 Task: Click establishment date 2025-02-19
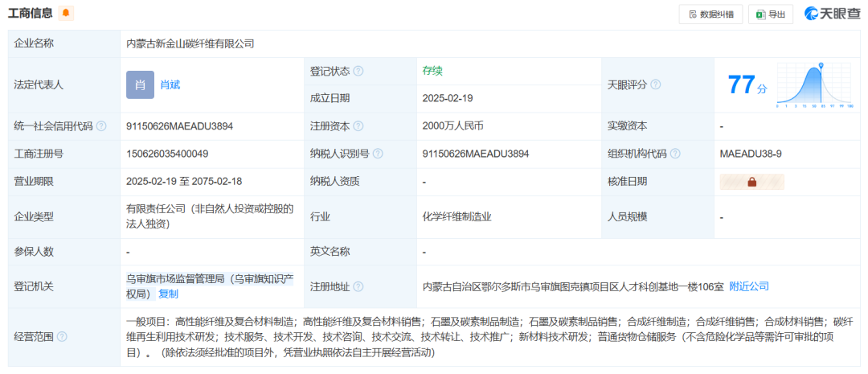point(448,98)
